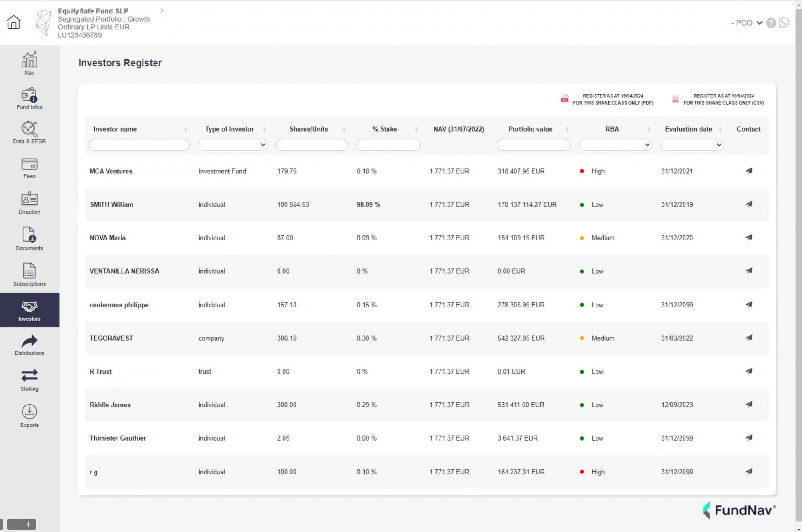Open Fund Infos in the sidebar
This screenshot has width=802, height=532.
pyautogui.click(x=29, y=98)
